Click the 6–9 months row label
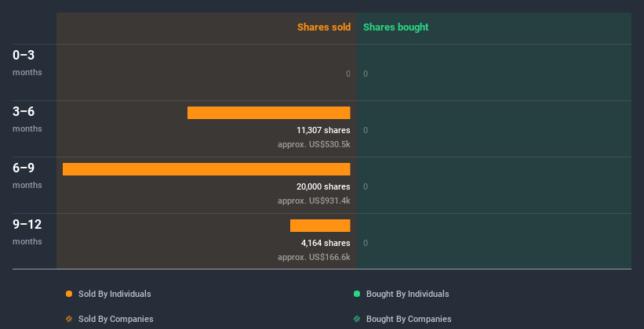Screen dimensions: 644x329 click(27, 175)
